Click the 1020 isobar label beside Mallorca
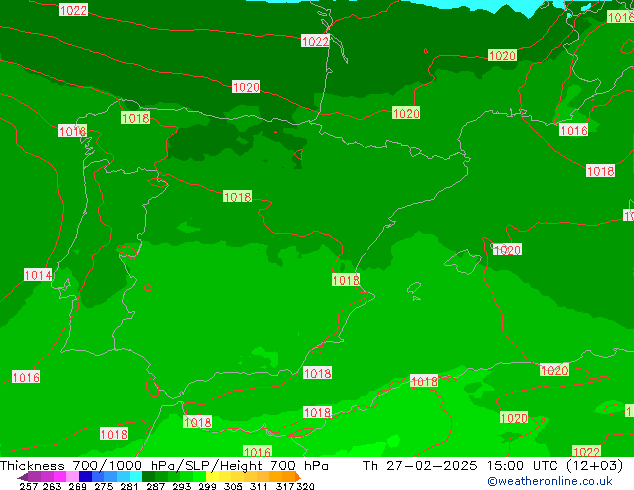This screenshot has height=490, width=634. click(x=507, y=250)
